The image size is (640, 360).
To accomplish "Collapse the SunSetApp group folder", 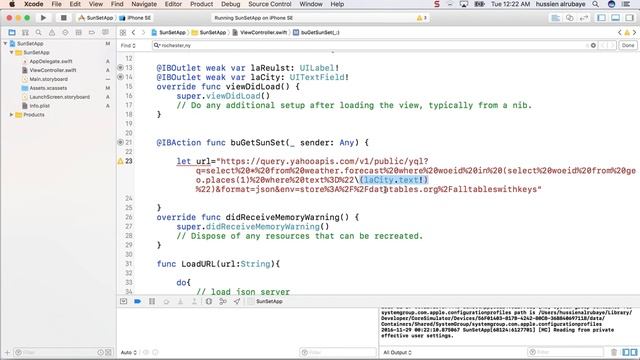I will [11, 52].
